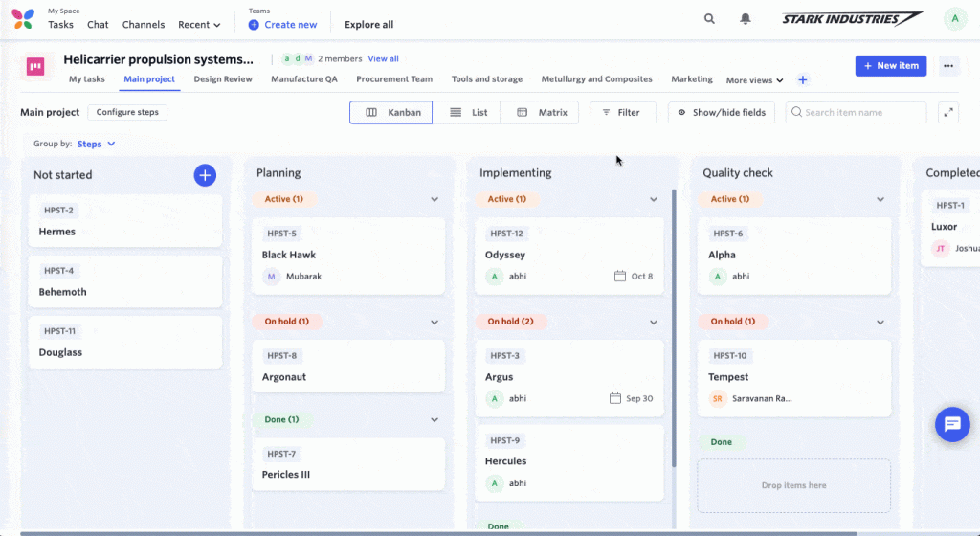Image resolution: width=980 pixels, height=536 pixels.
Task: Click the Stark Industries logo
Action: [853, 19]
